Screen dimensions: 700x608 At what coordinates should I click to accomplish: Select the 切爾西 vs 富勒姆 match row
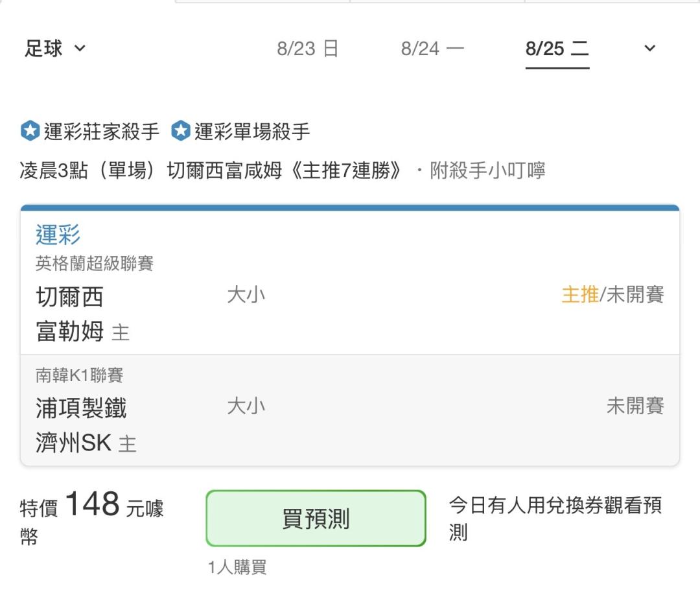350,314
